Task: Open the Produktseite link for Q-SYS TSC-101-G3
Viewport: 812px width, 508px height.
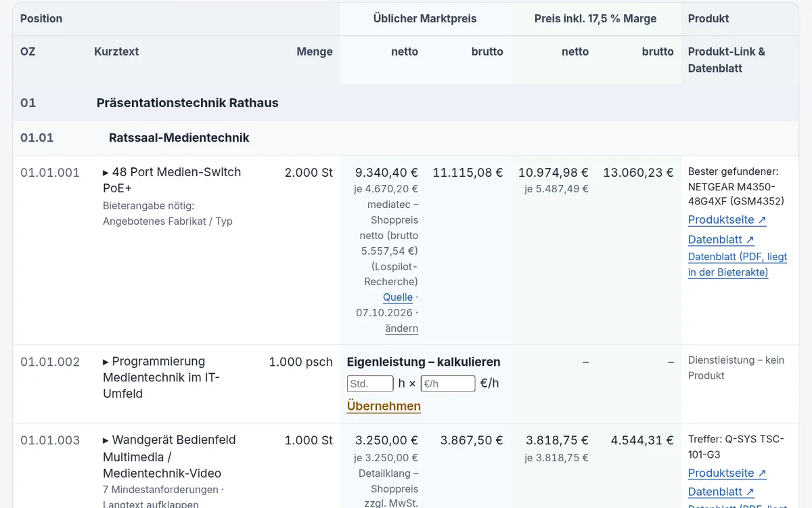Action: point(727,473)
